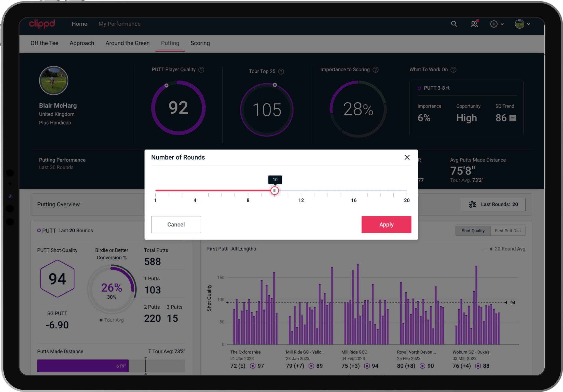Click What To Work On help icon

point(453,70)
